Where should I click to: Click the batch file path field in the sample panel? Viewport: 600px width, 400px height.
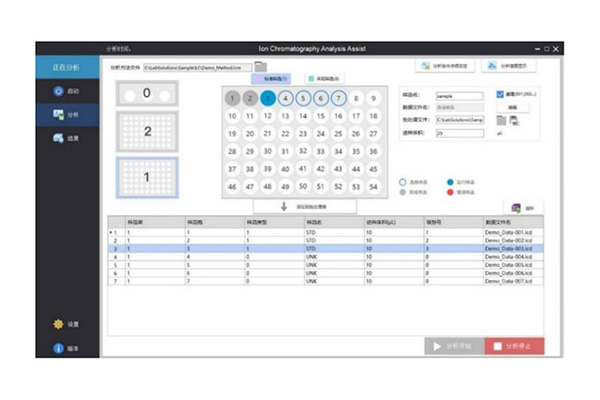click(460, 120)
